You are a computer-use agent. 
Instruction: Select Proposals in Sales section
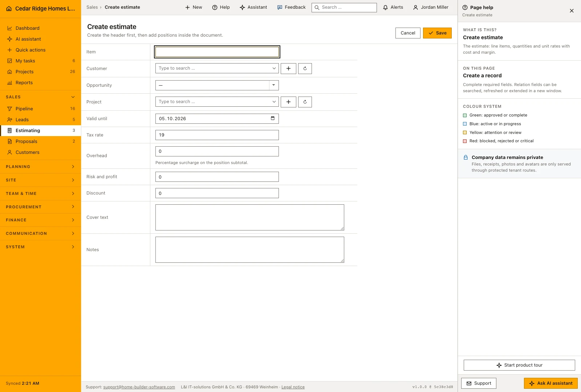pos(40,142)
